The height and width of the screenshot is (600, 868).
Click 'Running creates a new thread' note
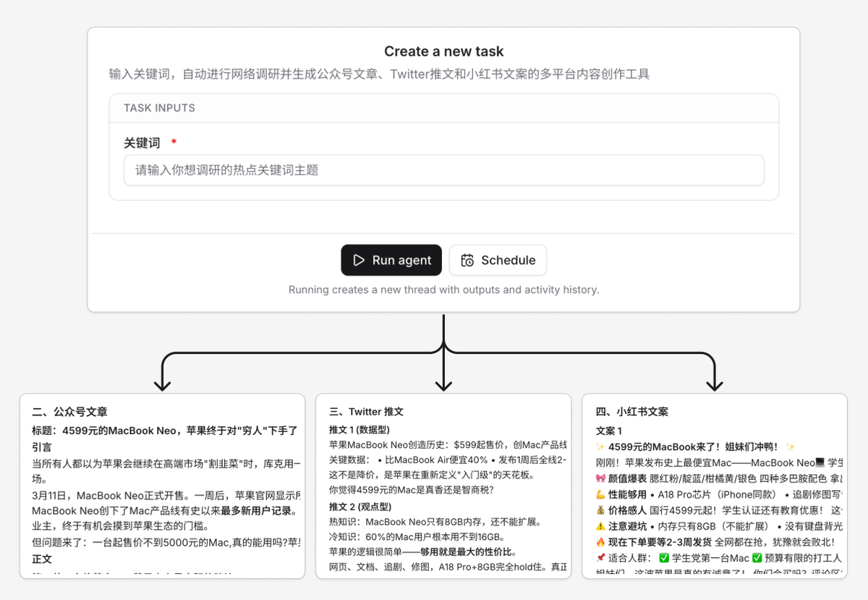click(443, 290)
